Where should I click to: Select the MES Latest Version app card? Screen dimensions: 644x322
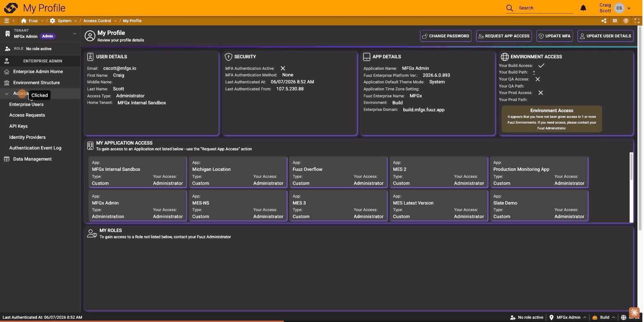(439, 206)
